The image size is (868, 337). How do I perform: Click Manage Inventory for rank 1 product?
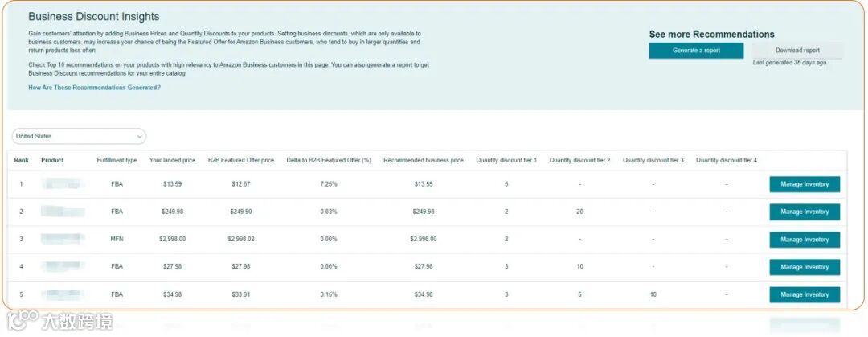pyautogui.click(x=805, y=184)
